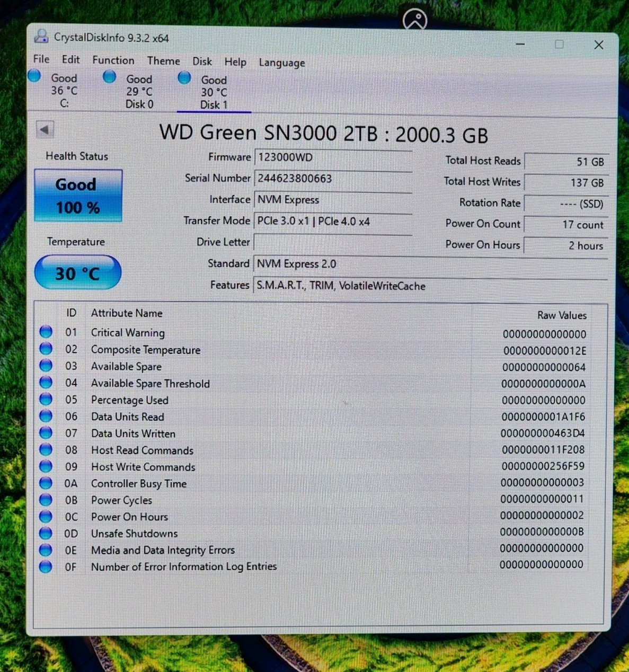The image size is (629, 672).
Task: Open the Function menu
Action: point(113,60)
